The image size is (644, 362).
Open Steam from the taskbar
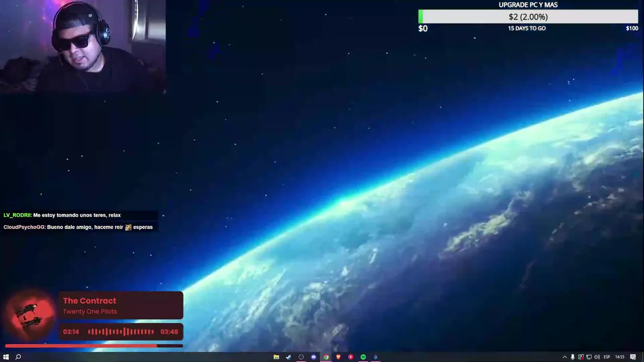288,357
